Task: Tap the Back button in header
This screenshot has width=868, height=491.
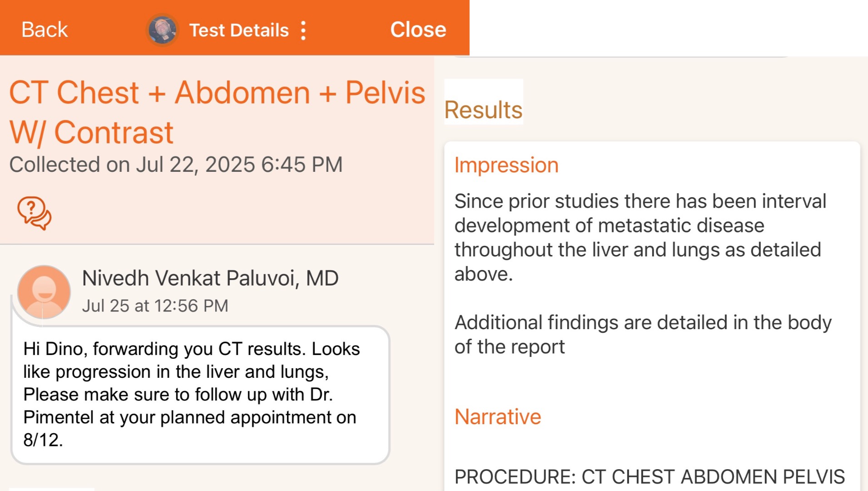Action: click(45, 30)
